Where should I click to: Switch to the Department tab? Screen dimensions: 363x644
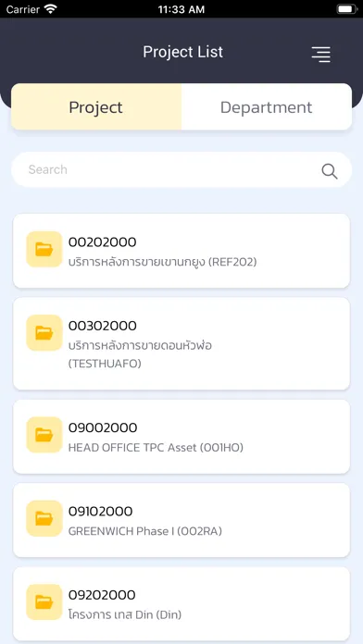(267, 106)
